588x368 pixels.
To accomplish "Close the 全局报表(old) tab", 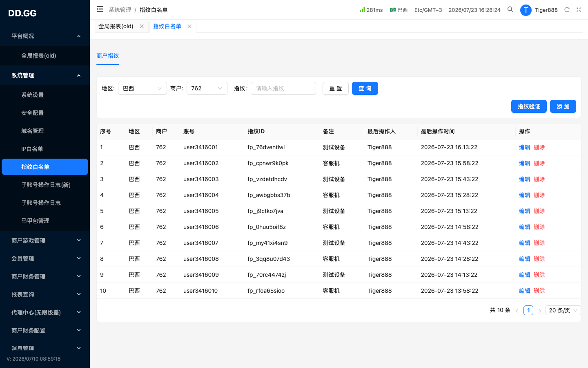I will pyautogui.click(x=142, y=26).
